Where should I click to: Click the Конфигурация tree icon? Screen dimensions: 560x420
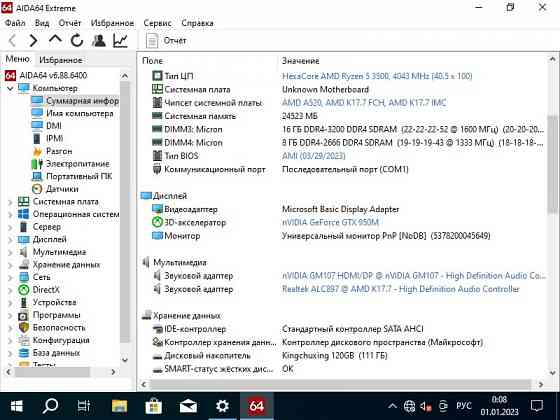24,340
